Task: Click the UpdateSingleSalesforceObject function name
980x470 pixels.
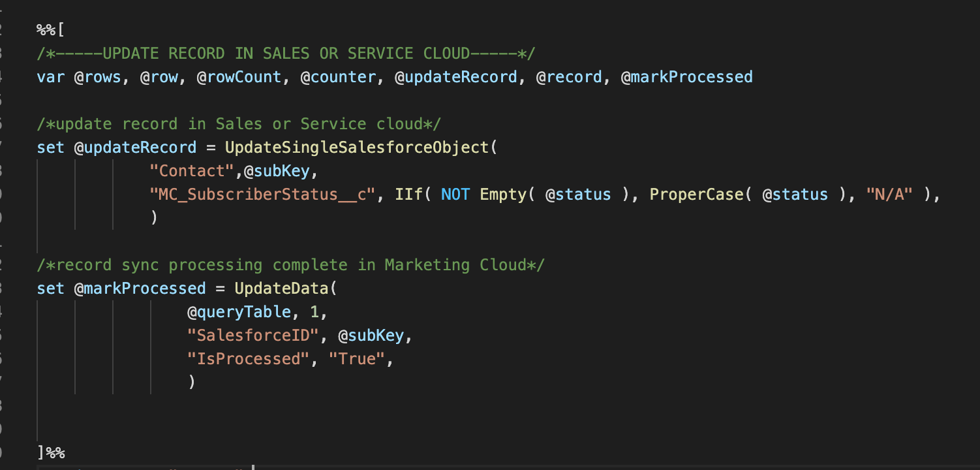Action: tap(357, 148)
